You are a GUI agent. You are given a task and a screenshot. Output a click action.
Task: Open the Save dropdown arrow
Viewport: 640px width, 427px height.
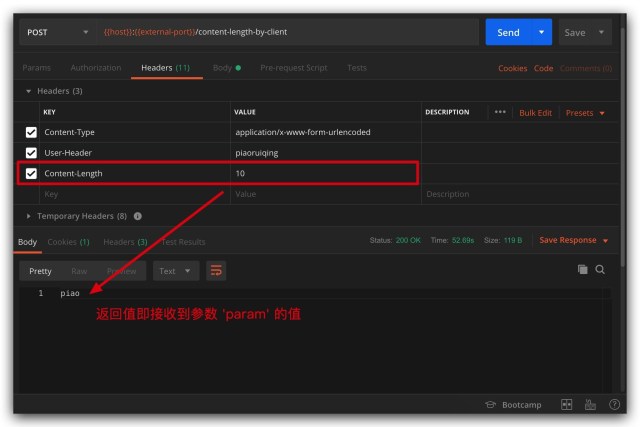(601, 32)
